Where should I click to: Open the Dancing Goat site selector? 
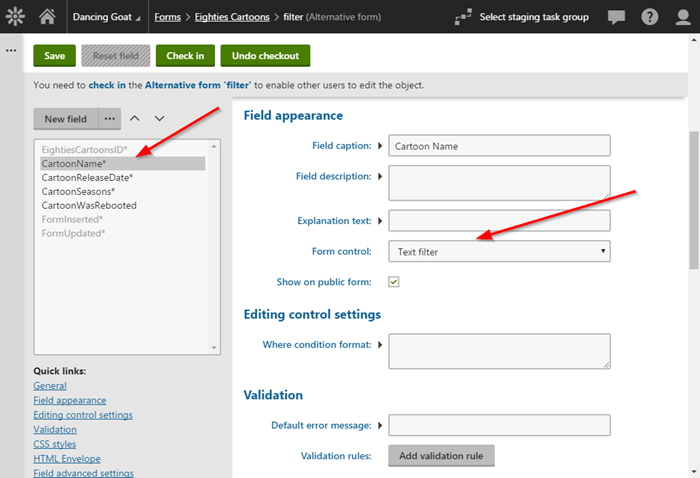tap(107, 17)
